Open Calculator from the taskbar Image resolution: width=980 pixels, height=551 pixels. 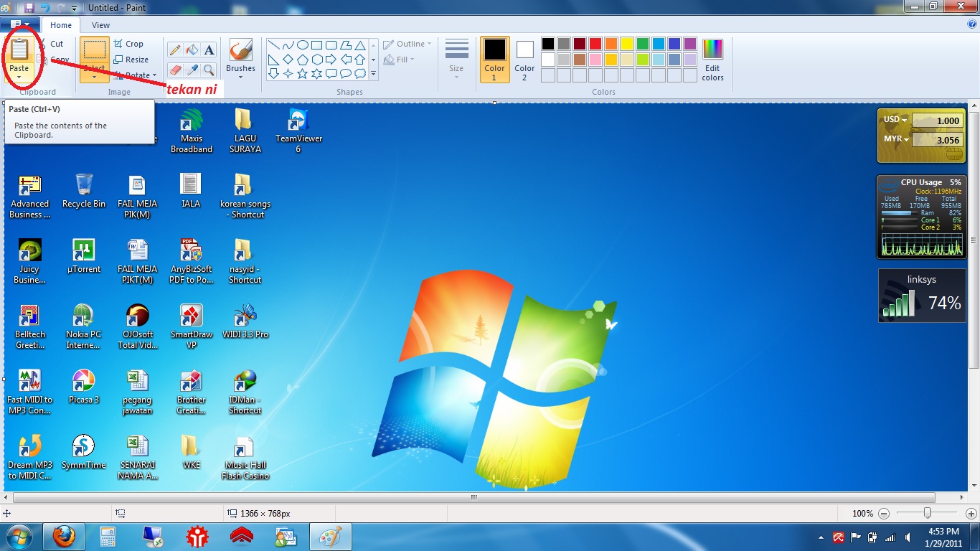[108, 537]
